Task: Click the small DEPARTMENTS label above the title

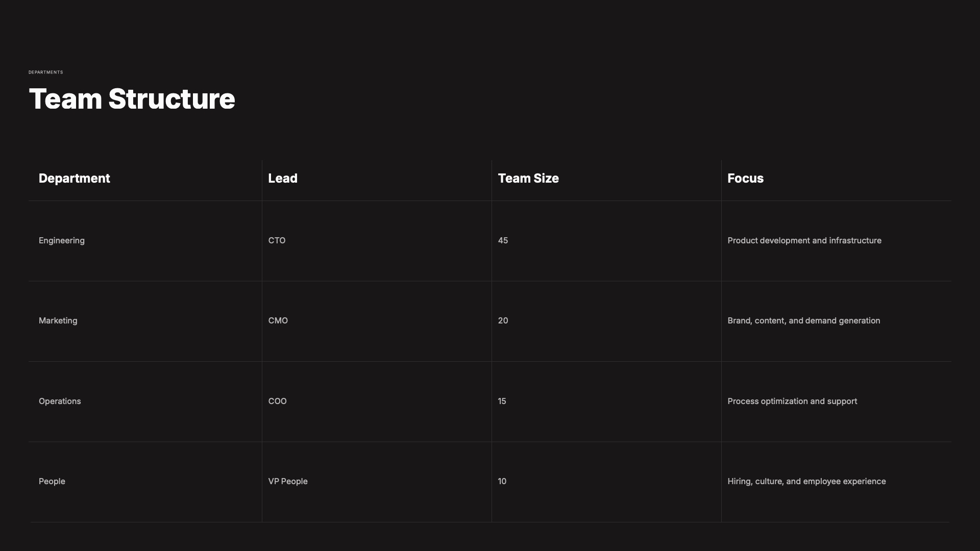Action: click(x=46, y=72)
